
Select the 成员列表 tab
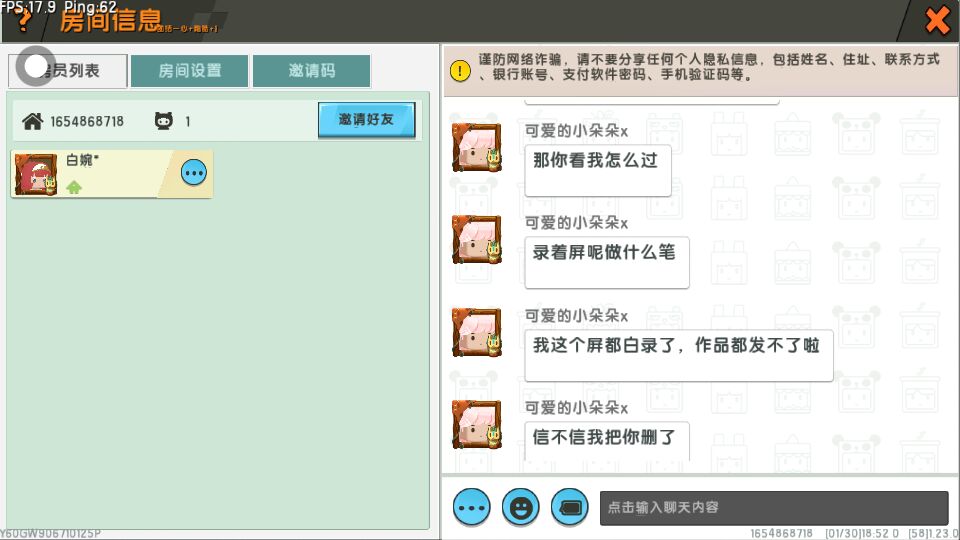tap(68, 71)
